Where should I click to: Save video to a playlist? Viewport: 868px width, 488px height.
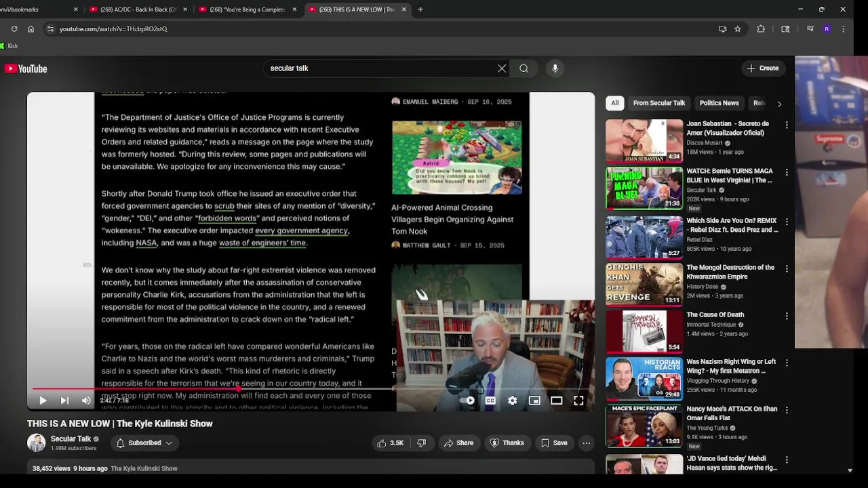coord(553,443)
